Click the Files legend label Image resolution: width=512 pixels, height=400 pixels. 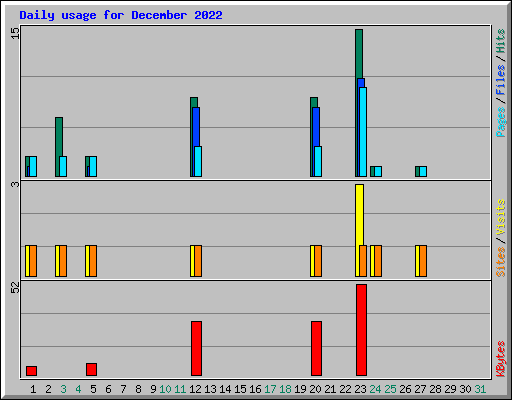(500, 80)
